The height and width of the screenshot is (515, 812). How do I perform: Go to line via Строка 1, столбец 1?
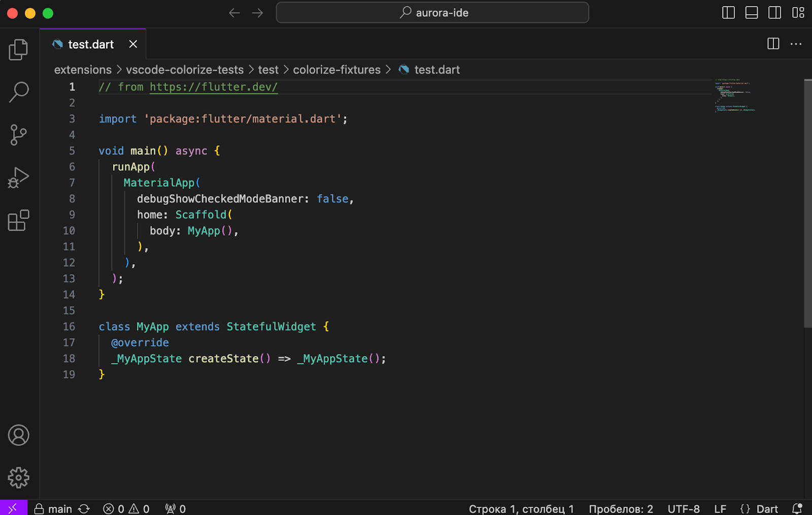(521, 508)
